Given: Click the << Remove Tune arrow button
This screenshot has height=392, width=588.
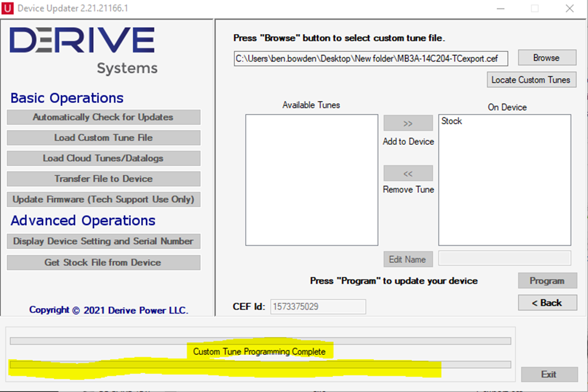Looking at the screenshot, I should pos(408,173).
